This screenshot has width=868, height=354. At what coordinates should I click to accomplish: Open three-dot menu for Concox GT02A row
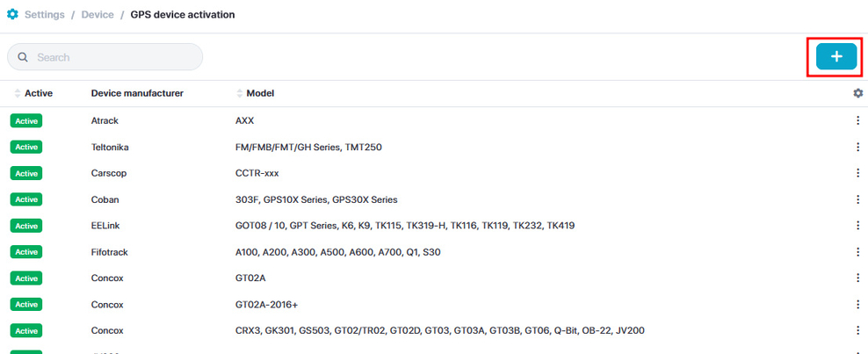(x=857, y=278)
